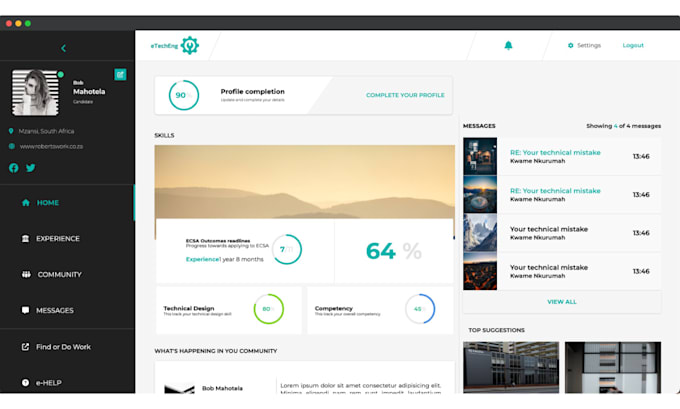The image size is (680, 409).
Task: Click 'Mzansi, South Africa' location text
Action: (46, 131)
